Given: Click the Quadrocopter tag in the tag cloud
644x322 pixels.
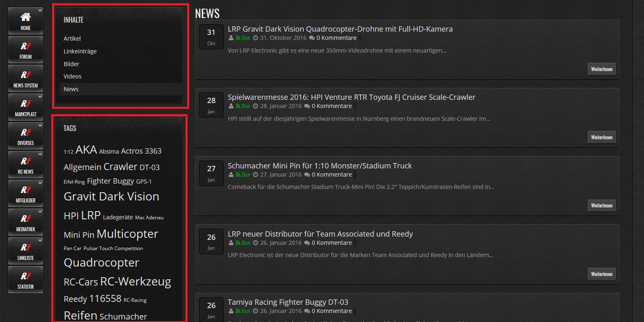Looking at the screenshot, I should point(101,263).
